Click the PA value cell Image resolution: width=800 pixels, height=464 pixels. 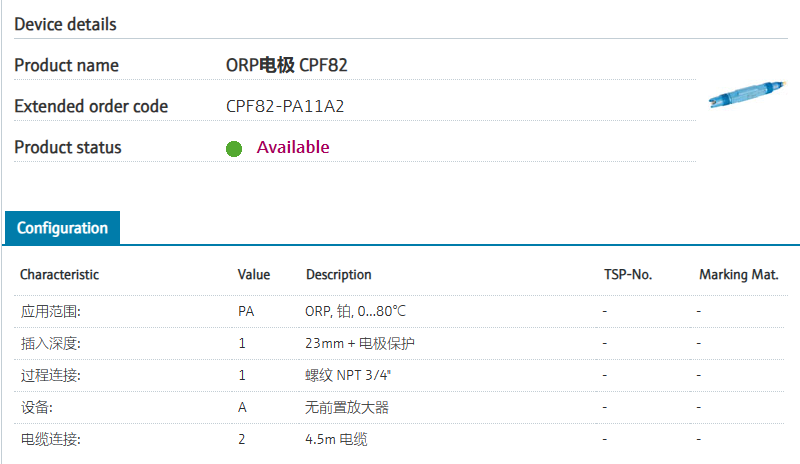pos(246,311)
